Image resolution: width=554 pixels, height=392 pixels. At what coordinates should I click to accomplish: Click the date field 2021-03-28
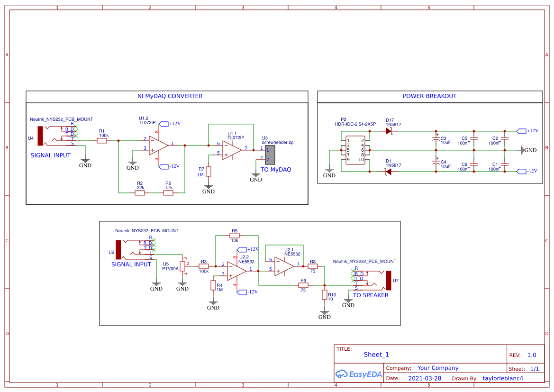425,378
